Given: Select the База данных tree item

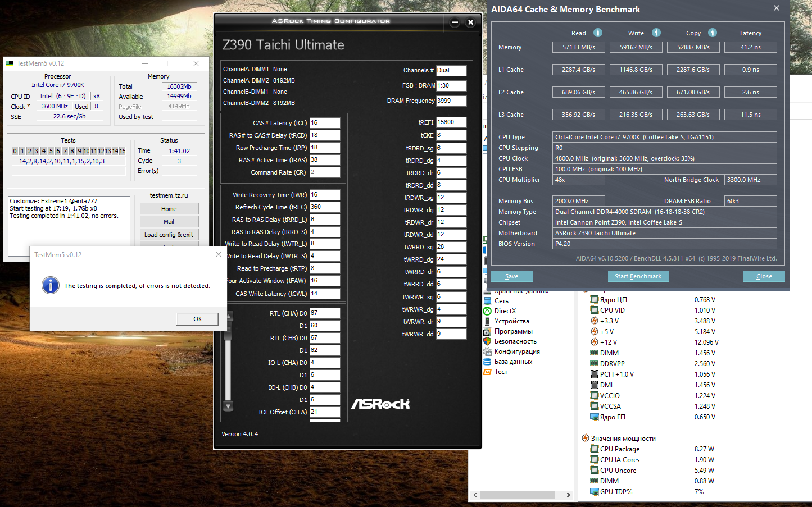Looking at the screenshot, I should click(x=514, y=362).
